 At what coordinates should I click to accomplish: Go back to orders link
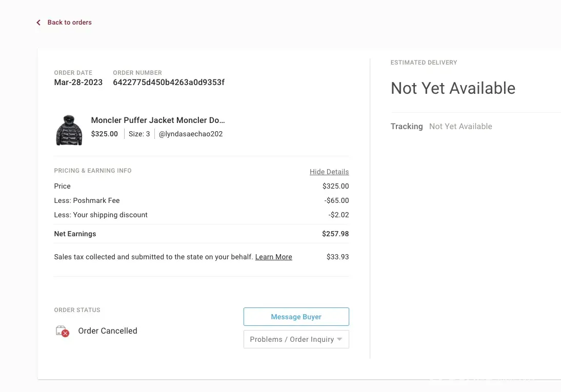coord(69,23)
